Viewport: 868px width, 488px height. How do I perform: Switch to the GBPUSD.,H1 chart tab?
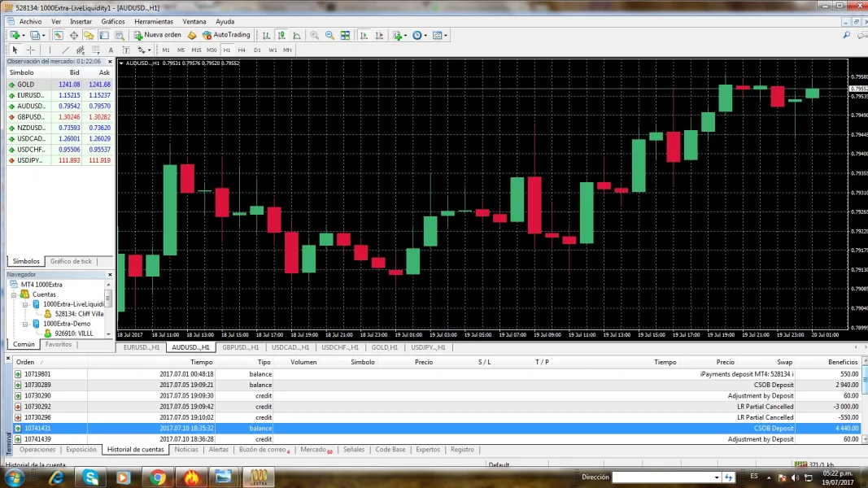(x=240, y=347)
